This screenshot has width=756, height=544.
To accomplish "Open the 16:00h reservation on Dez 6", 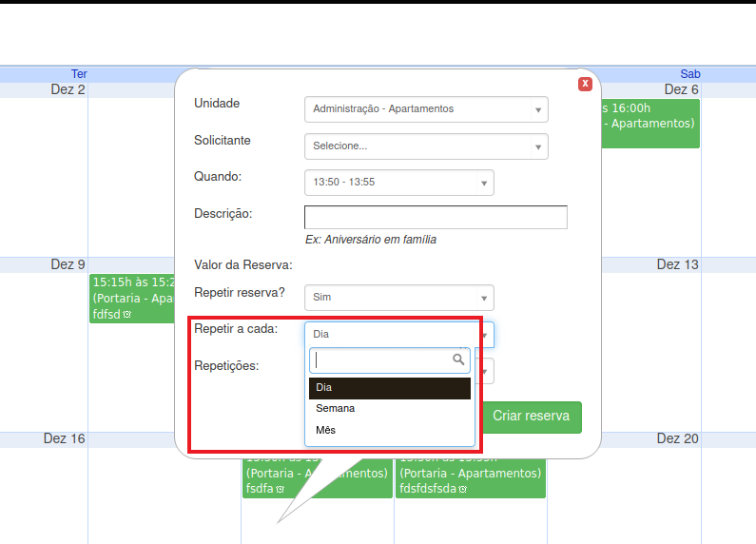I will coord(650,124).
